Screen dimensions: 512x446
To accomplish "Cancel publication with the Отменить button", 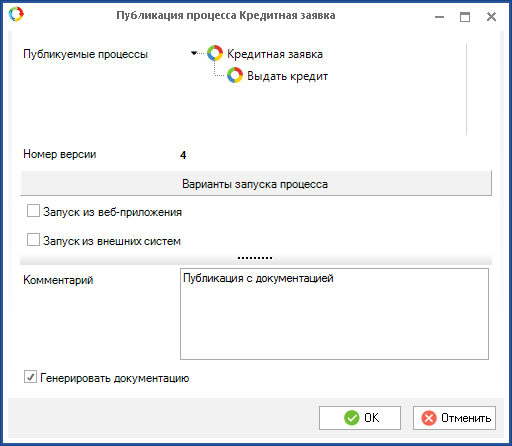I will (x=454, y=418).
